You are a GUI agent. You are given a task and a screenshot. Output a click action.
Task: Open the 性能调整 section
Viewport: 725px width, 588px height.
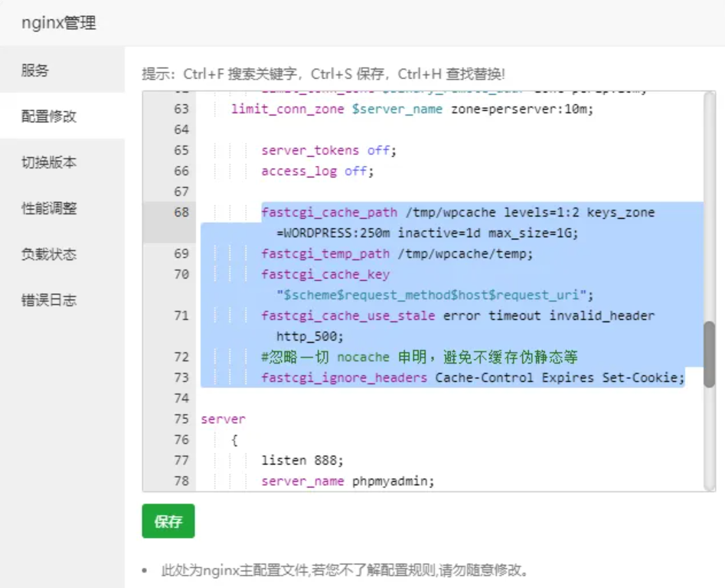click(x=49, y=208)
